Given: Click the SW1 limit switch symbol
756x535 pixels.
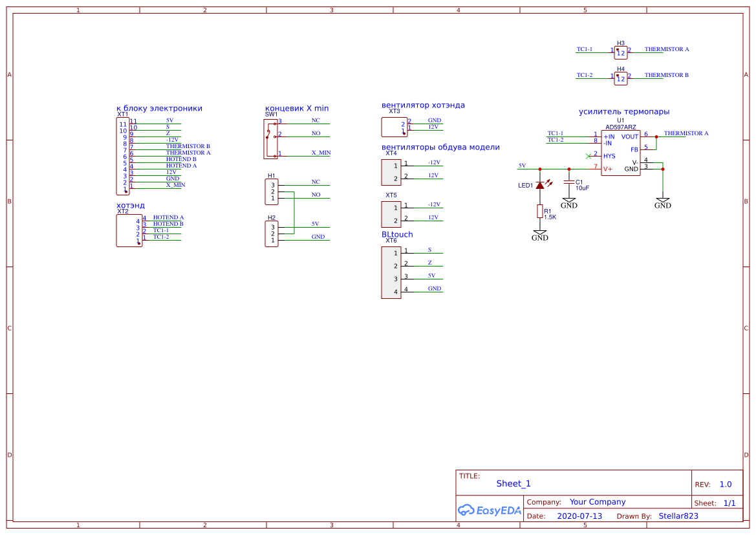Looking at the screenshot, I should pos(269,138).
